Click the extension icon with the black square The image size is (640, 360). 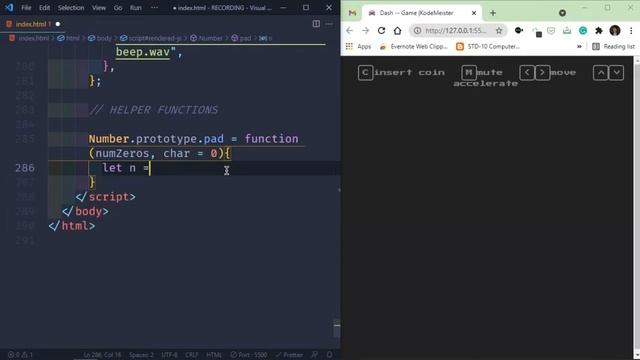pos(537,32)
